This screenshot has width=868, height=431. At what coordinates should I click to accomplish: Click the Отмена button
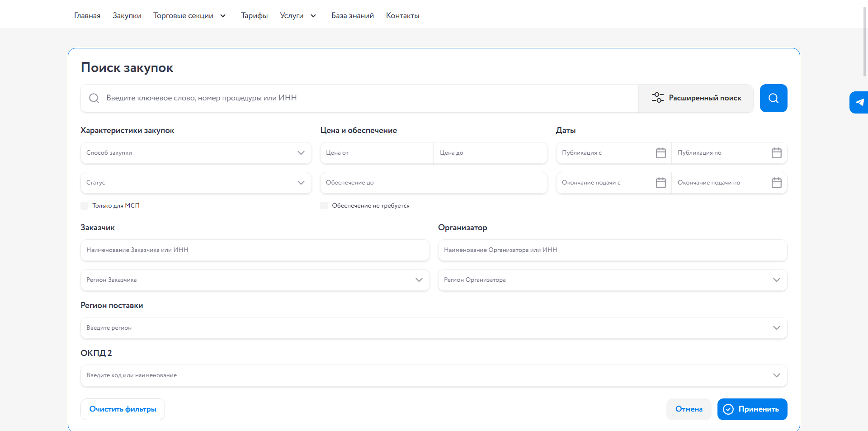(x=689, y=409)
